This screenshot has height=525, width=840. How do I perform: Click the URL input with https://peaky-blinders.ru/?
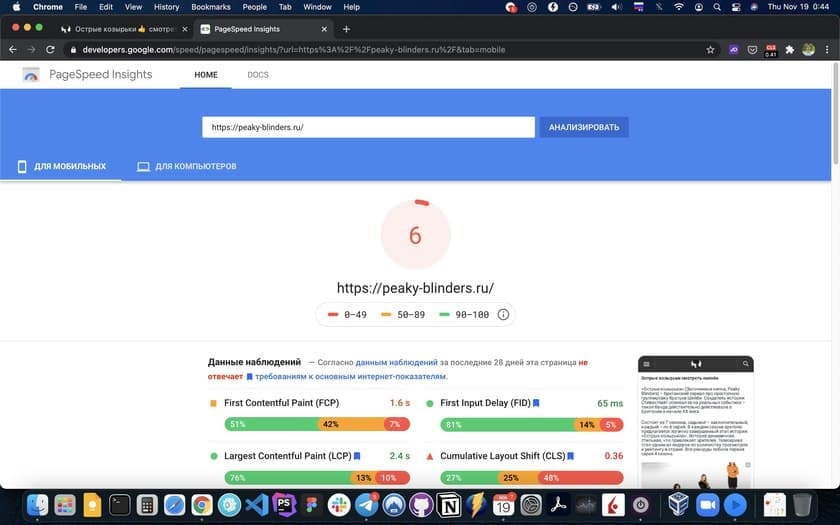pyautogui.click(x=369, y=128)
